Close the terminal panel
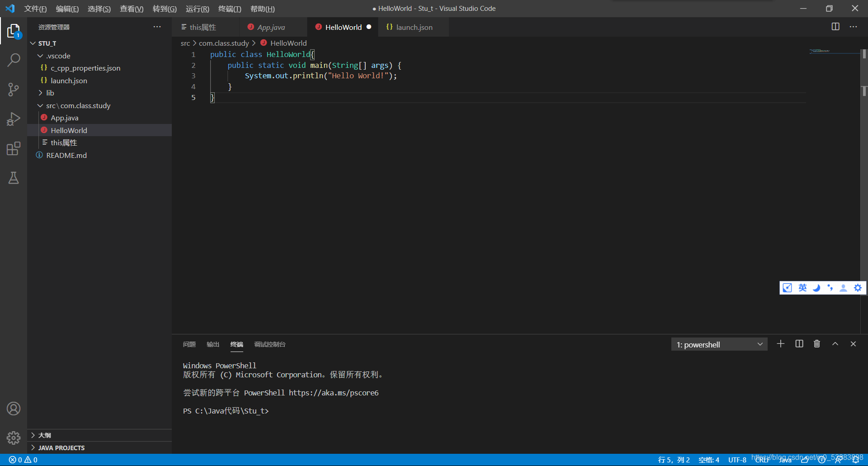Viewport: 868px width, 466px height. click(853, 344)
